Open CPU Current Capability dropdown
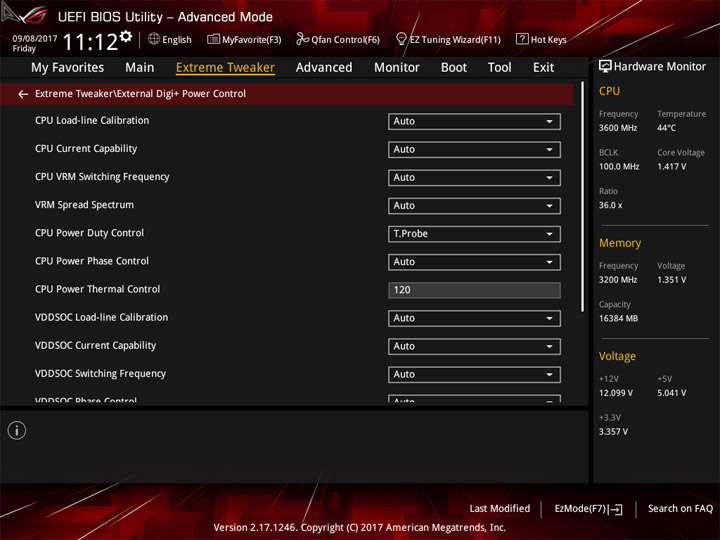720x540 pixels. coord(474,150)
